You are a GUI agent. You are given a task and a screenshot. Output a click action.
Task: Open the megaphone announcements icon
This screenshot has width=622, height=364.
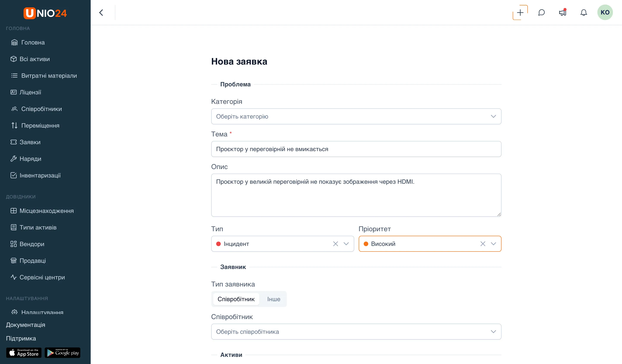point(563,12)
